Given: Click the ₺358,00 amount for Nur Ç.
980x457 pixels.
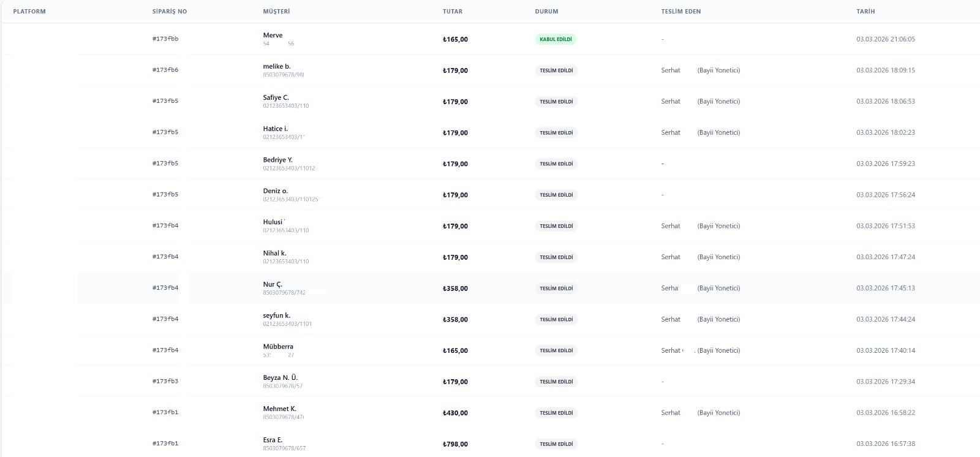Looking at the screenshot, I should tap(455, 289).
